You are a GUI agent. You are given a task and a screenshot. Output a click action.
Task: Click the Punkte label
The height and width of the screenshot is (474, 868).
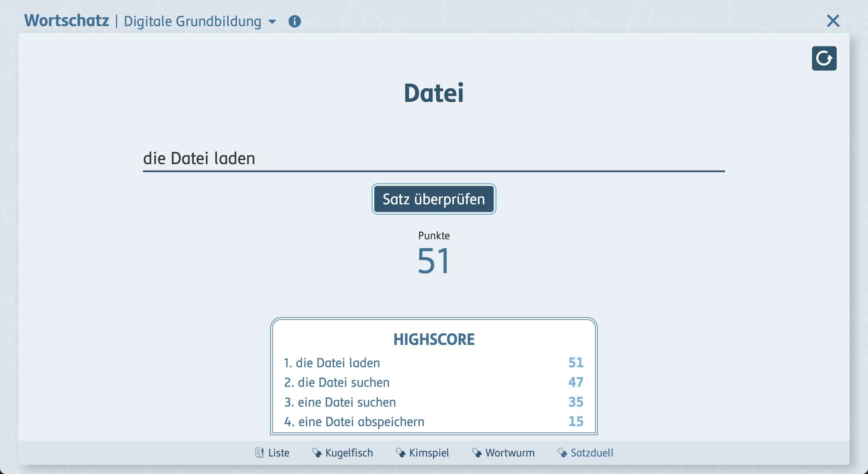click(434, 236)
